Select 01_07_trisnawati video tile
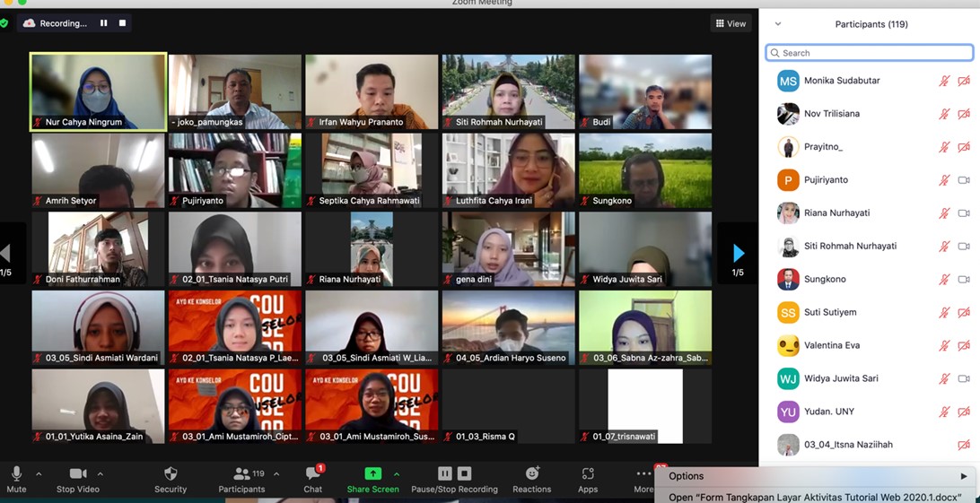 point(645,406)
